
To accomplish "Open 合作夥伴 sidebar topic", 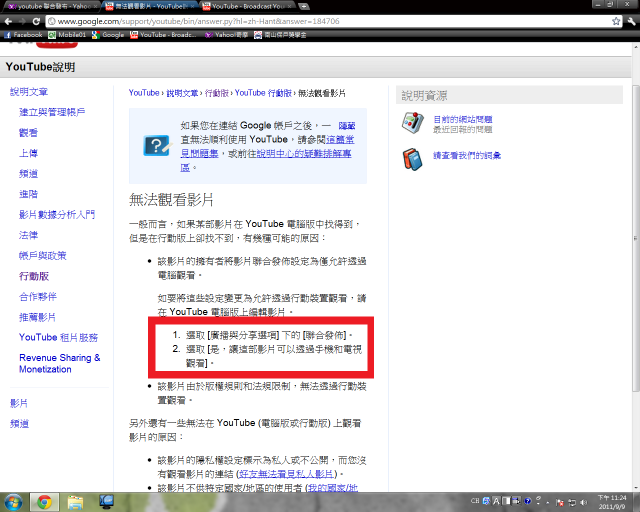I will pos(38,296).
